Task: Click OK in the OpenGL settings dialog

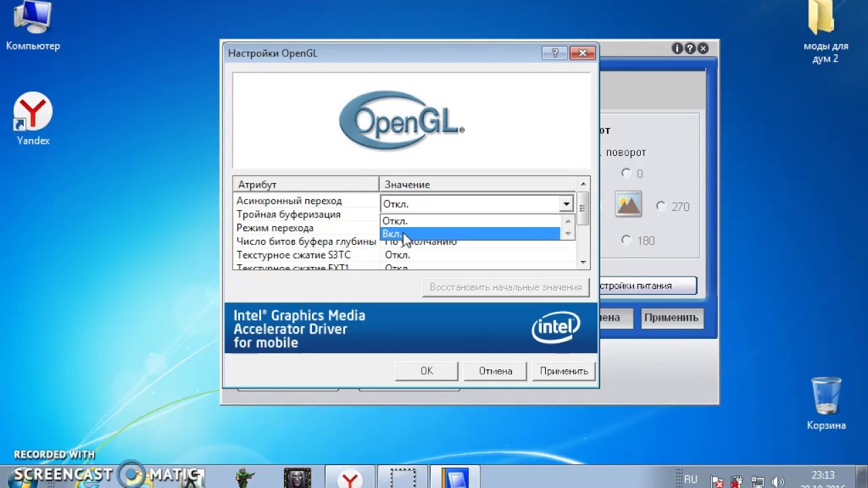Action: [427, 371]
